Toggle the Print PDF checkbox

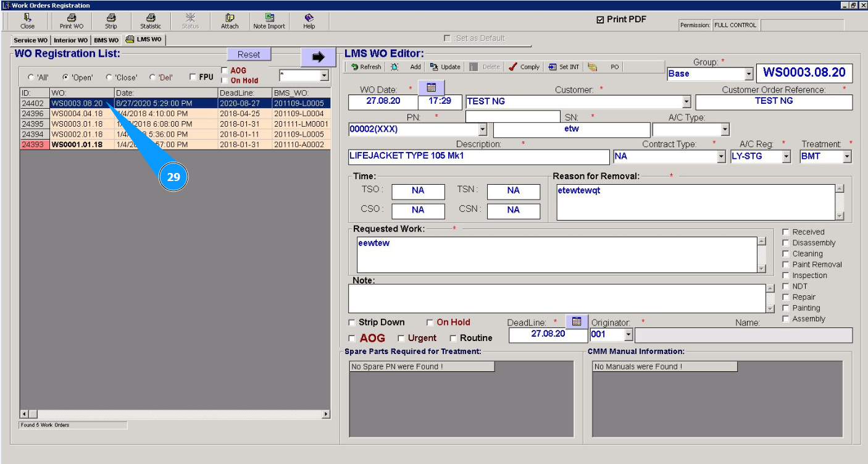pyautogui.click(x=600, y=20)
